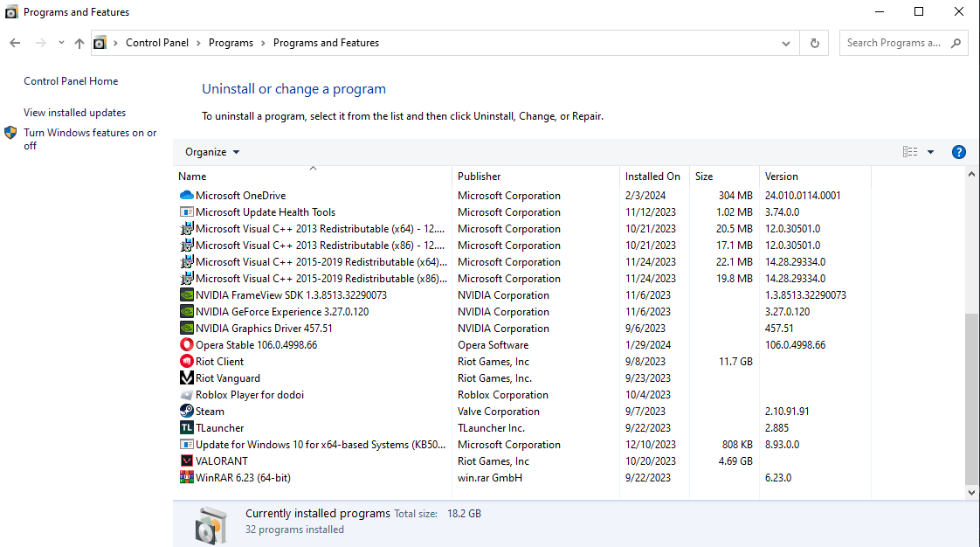This screenshot has height=547, width=980.
Task: Click Programs and Features breadcrumb
Action: click(326, 43)
